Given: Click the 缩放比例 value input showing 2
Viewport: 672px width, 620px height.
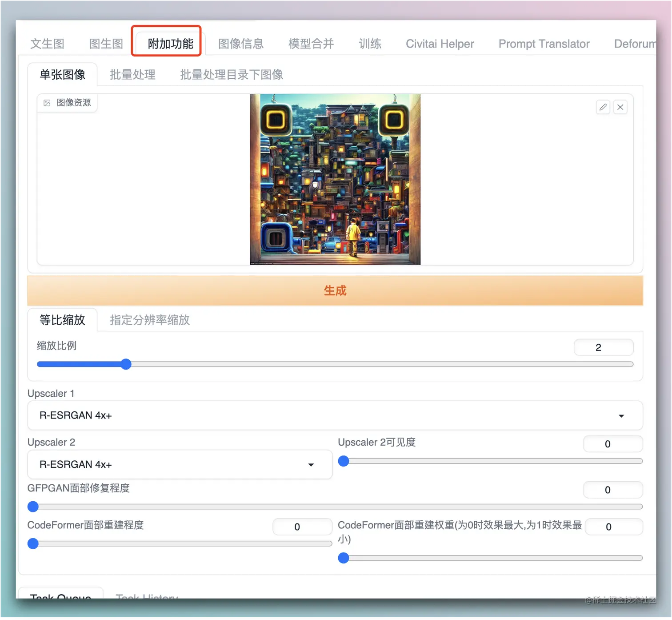Looking at the screenshot, I should tap(603, 347).
